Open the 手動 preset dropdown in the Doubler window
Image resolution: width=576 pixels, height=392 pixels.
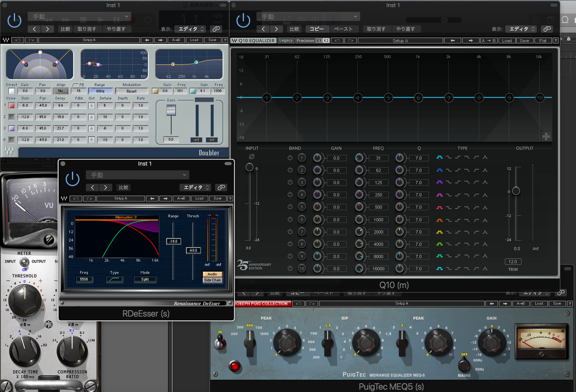click(x=79, y=17)
